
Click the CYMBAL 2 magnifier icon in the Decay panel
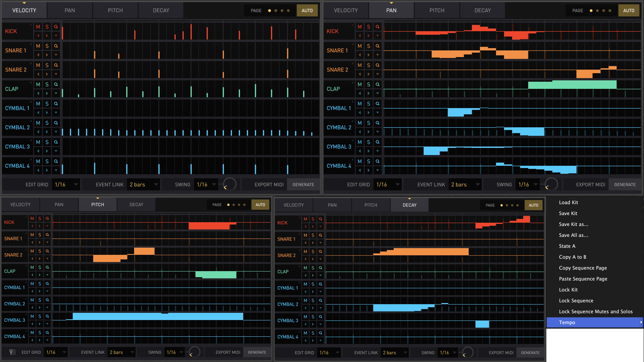click(320, 300)
